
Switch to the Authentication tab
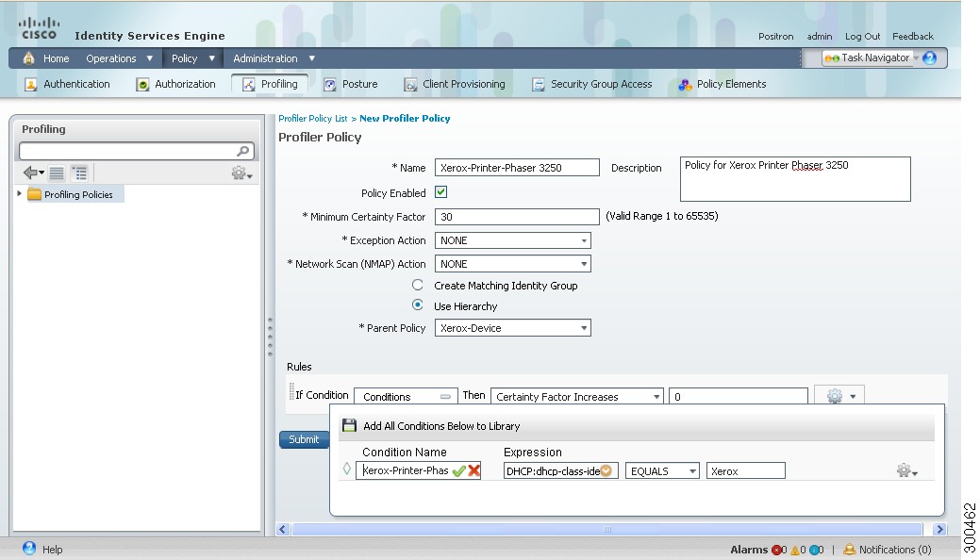coord(67,84)
